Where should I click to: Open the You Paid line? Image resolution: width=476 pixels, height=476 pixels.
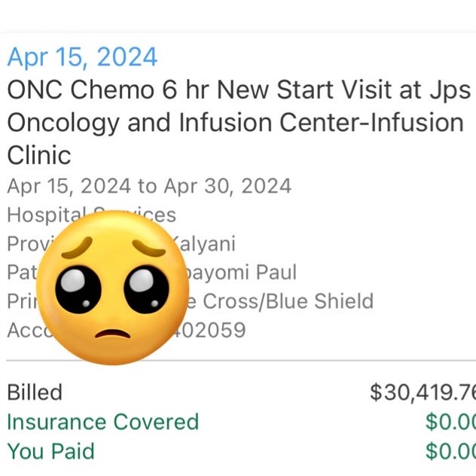tap(50, 451)
